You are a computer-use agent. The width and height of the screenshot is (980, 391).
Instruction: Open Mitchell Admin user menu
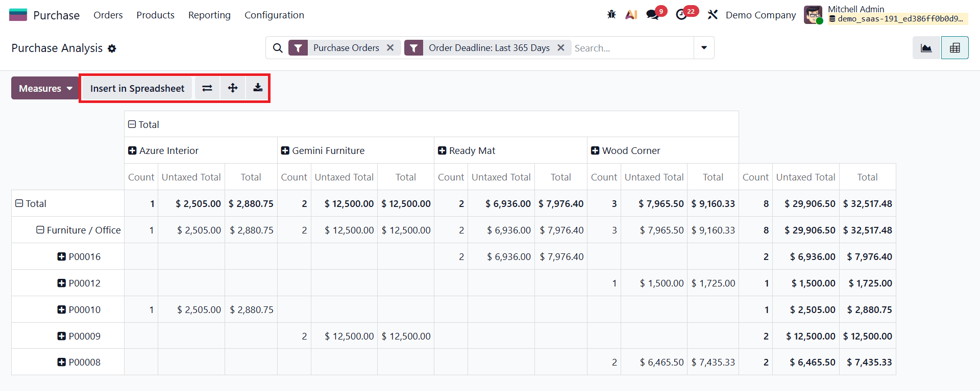885,14
